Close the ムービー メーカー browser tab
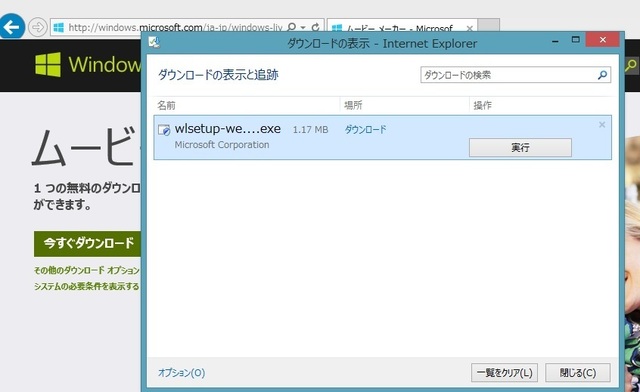 [469, 28]
